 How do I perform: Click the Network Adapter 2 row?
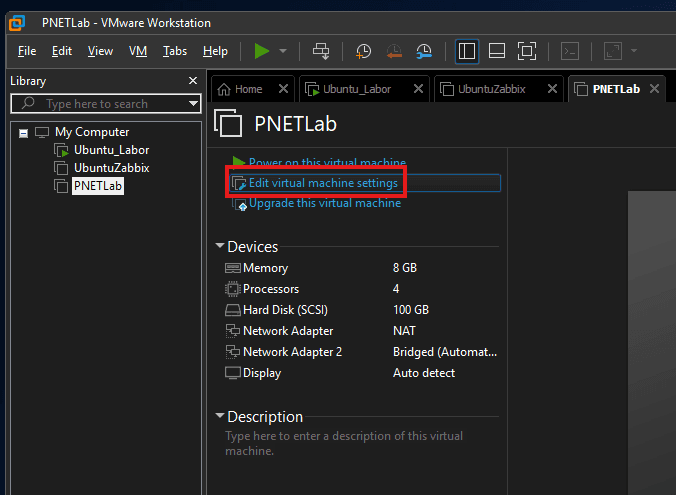tap(360, 352)
